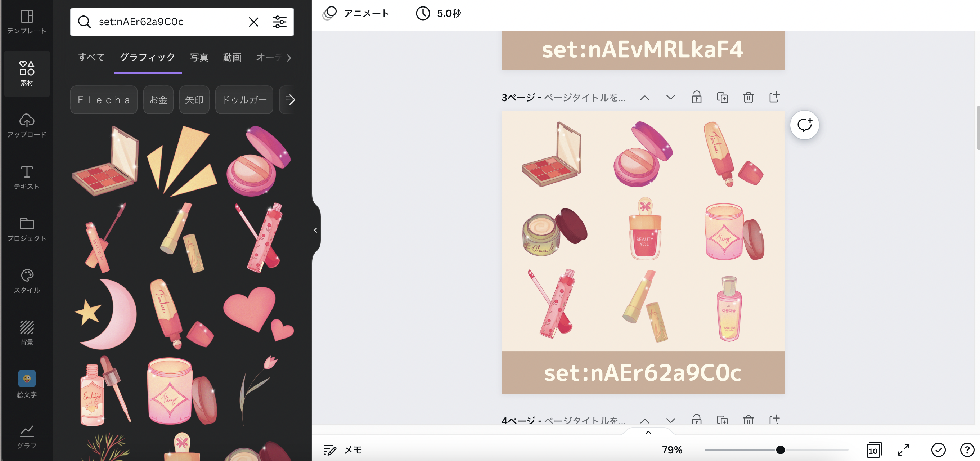Open the アップロード panel
Viewport: 980px width, 461px height.
click(x=27, y=126)
